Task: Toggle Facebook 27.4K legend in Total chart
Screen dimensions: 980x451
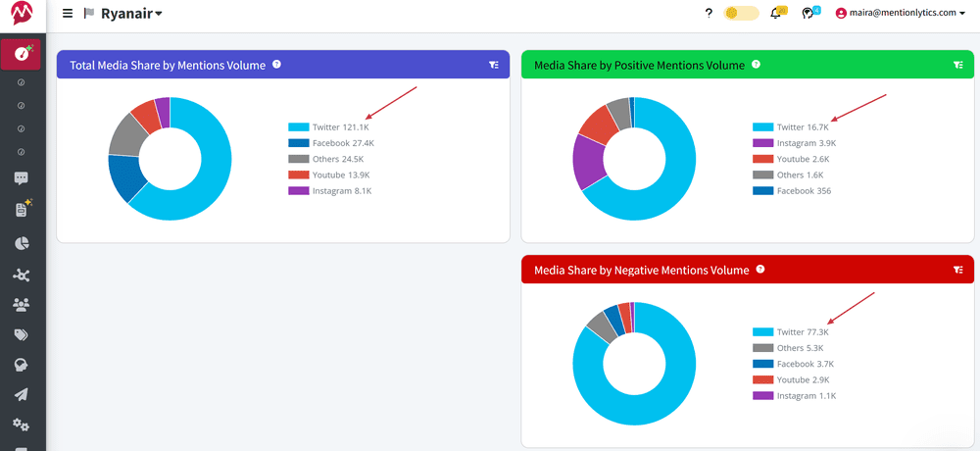Action: click(331, 143)
